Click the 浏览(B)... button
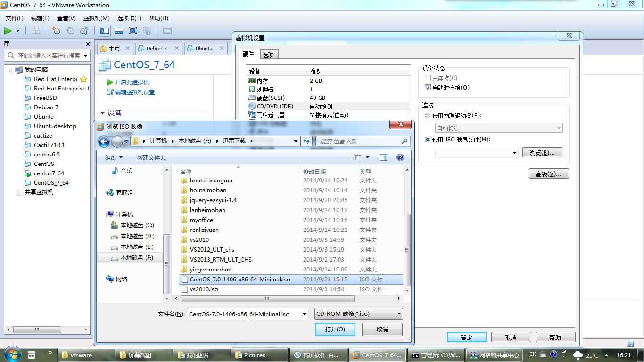644x362 pixels. (x=542, y=153)
